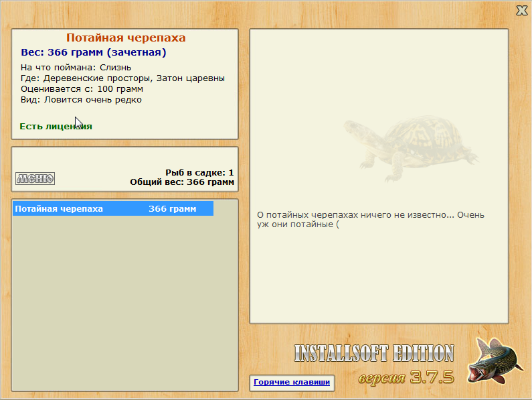The width and height of the screenshot is (532, 400).
Task: Click the Есть лицензия label
Action: [56, 127]
